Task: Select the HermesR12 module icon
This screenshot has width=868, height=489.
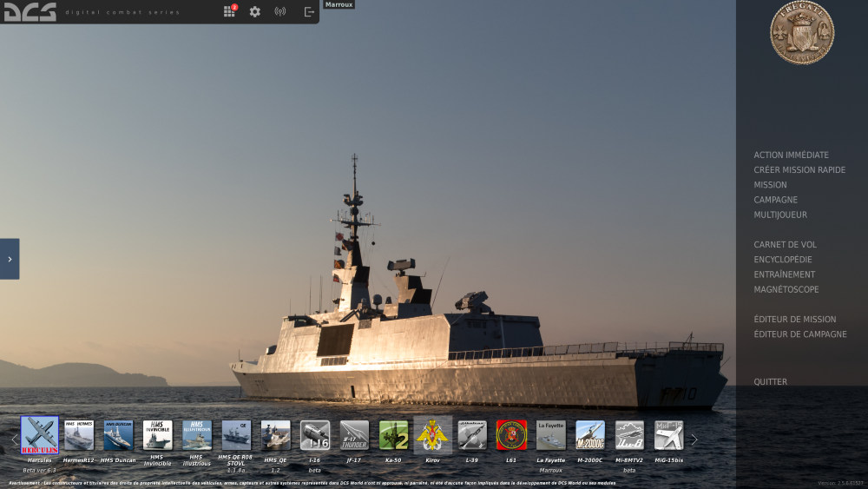Action: pos(79,435)
